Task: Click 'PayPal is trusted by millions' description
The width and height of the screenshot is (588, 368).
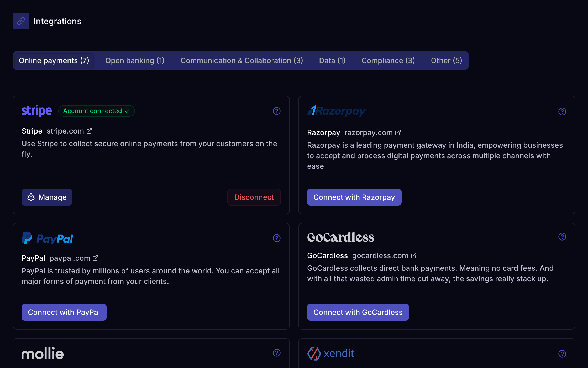Action: [x=151, y=276]
